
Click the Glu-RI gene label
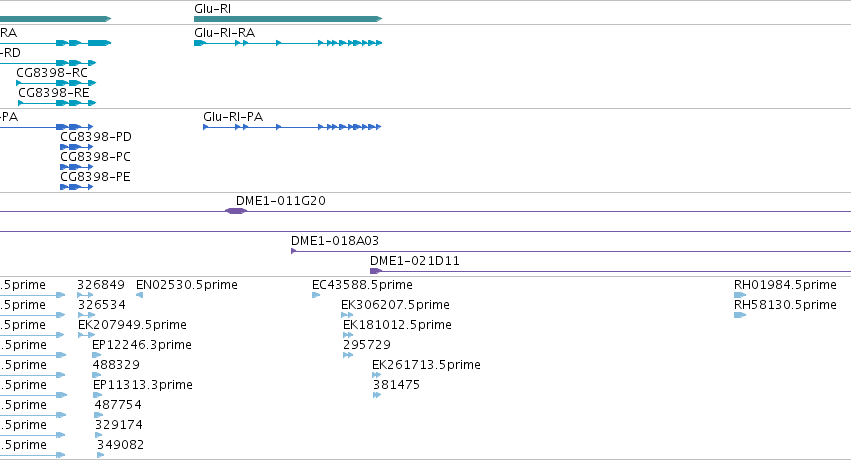(212, 9)
